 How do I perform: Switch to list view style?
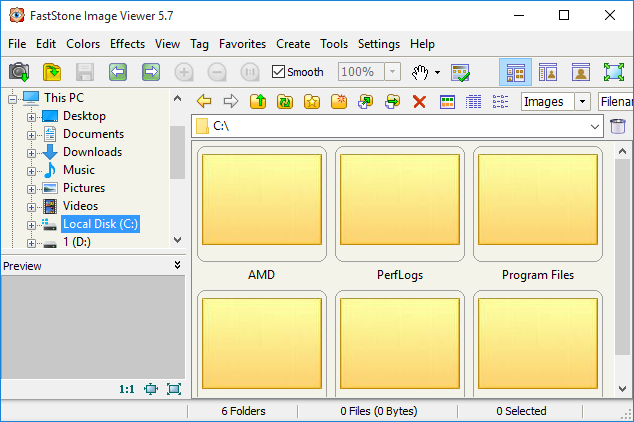click(500, 101)
